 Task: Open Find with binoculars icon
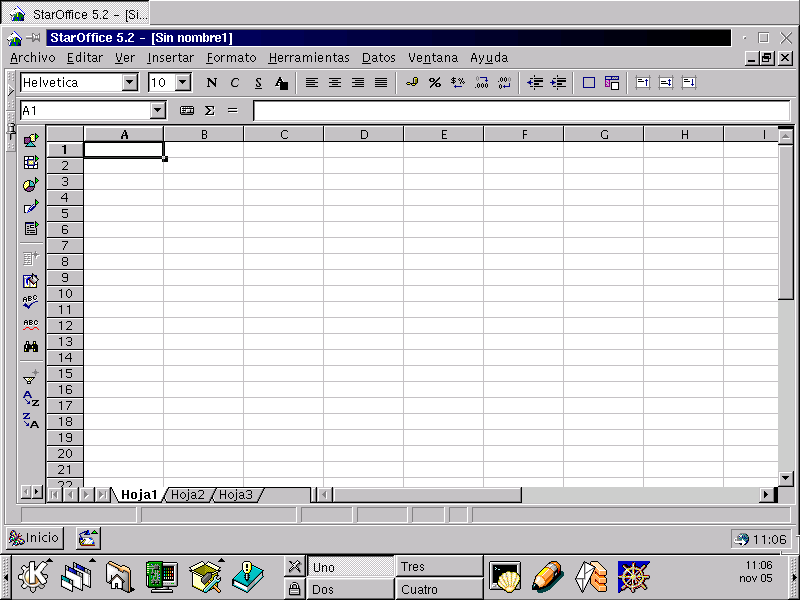31,347
